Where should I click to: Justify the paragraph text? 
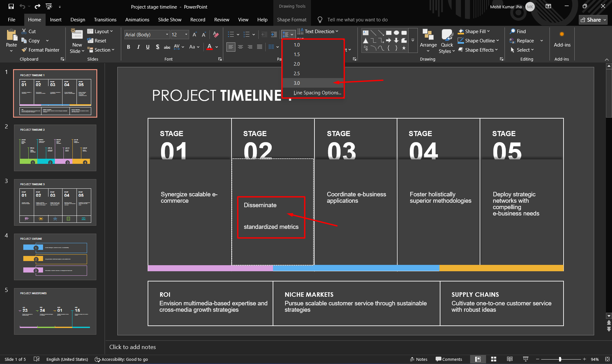[x=260, y=47]
